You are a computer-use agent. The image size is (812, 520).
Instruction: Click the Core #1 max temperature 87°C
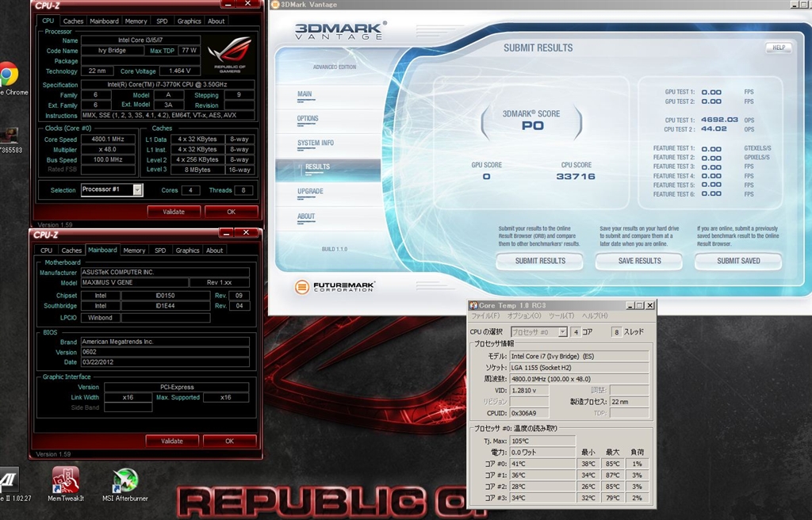[613, 476]
